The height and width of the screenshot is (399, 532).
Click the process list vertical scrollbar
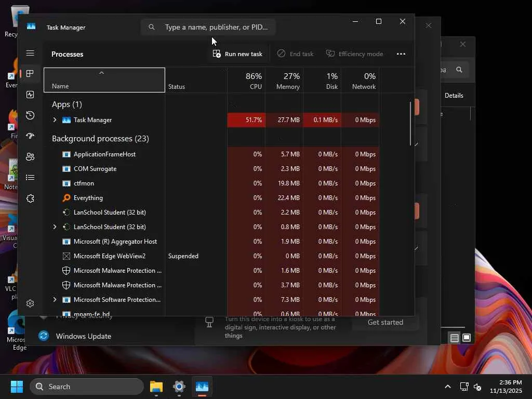[x=410, y=124]
